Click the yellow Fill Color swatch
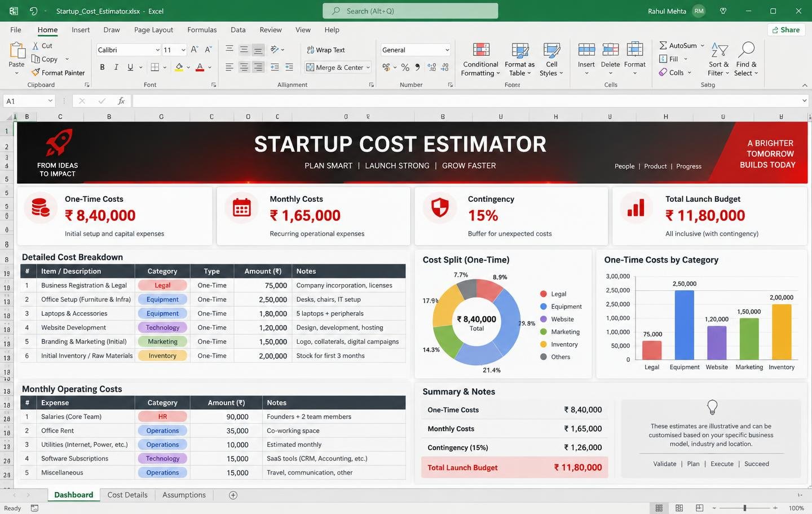The width and height of the screenshot is (812, 514). (x=179, y=67)
